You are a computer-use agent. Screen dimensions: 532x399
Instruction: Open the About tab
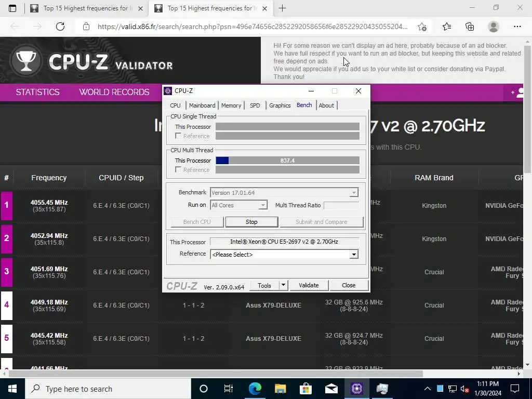[326, 105]
